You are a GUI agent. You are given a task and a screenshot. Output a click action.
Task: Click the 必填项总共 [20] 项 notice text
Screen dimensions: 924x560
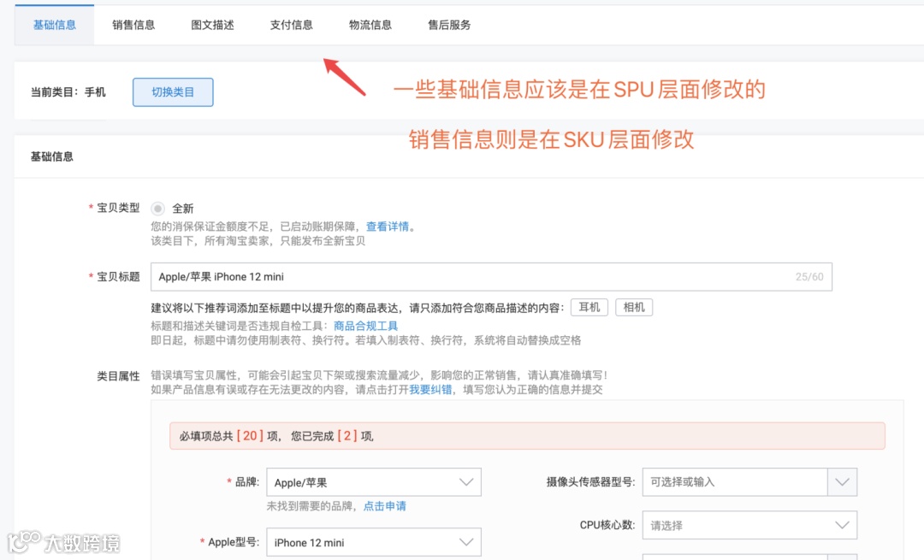pos(275,436)
